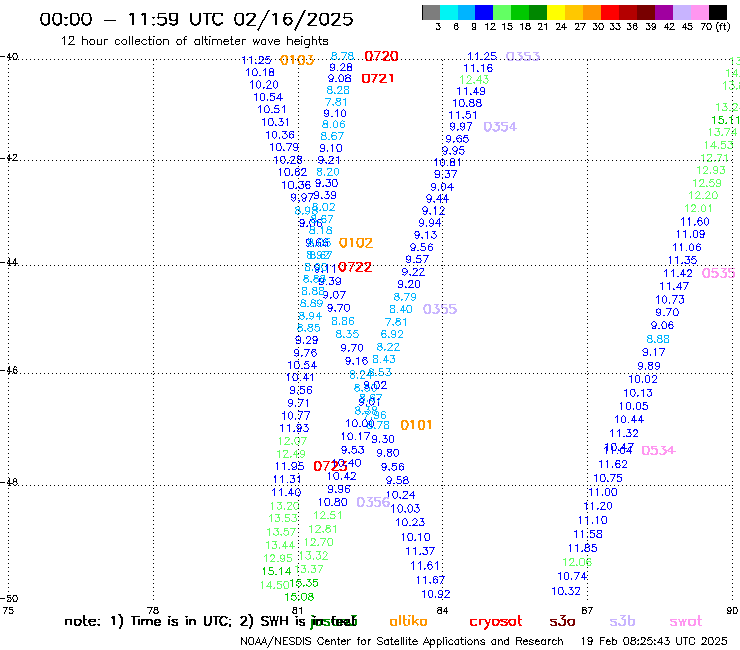Click the wave height value 10.79
Viewport: 740px width, 650px height.
tap(284, 147)
